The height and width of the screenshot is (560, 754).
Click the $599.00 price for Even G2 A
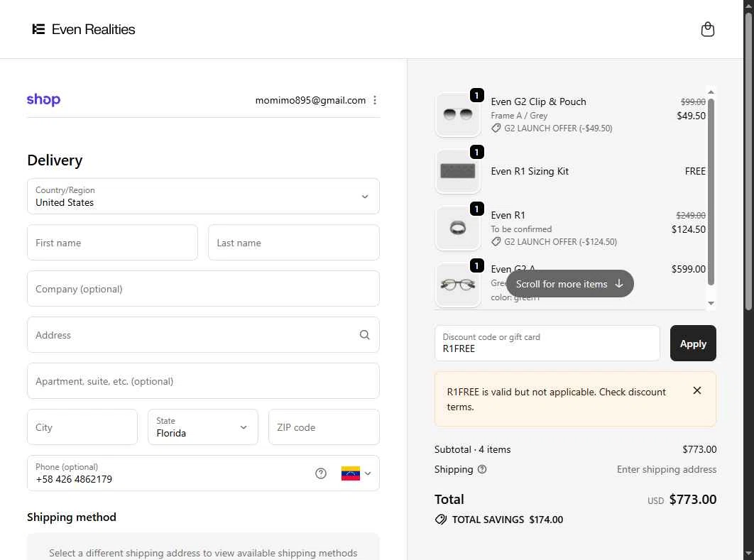tap(688, 269)
